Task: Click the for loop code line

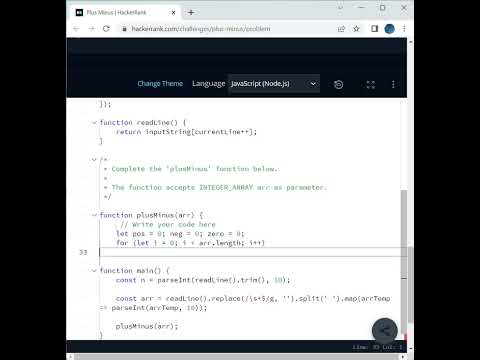Action: pos(190,243)
